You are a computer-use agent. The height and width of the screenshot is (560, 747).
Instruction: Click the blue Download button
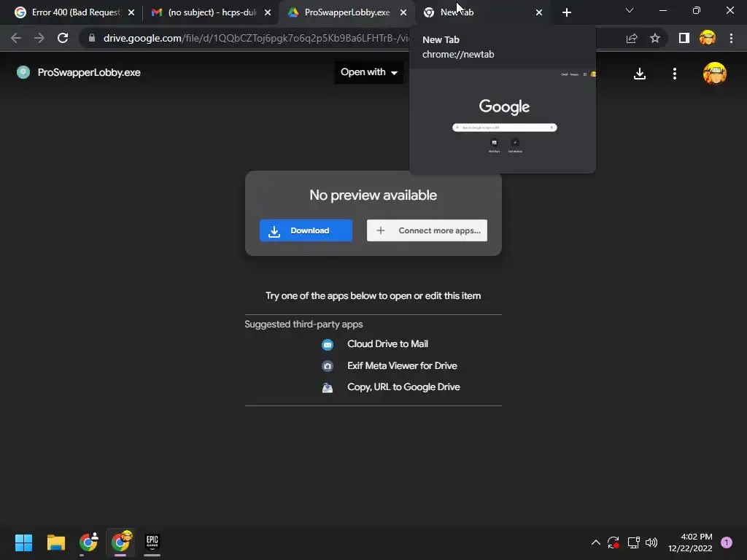point(306,230)
